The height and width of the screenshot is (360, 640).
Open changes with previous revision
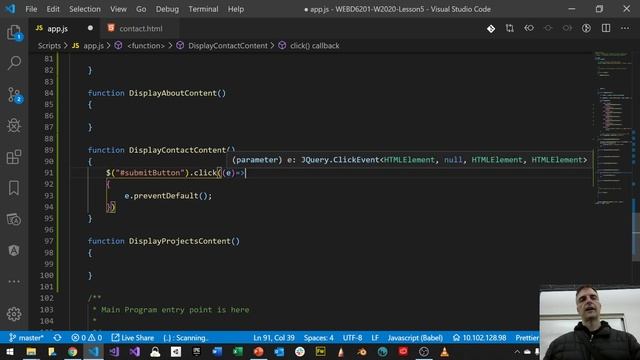(x=529, y=28)
